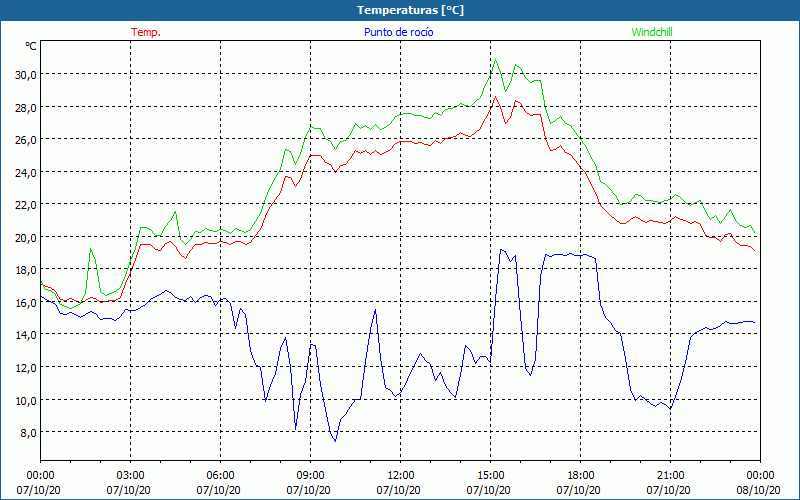Click the '14,0' y-axis value
This screenshot has height=500, width=800.
[x=26, y=335]
